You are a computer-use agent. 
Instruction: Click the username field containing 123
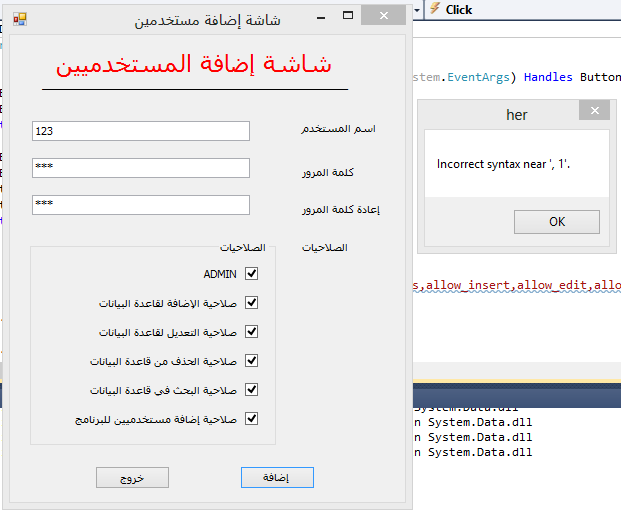[x=140, y=131]
